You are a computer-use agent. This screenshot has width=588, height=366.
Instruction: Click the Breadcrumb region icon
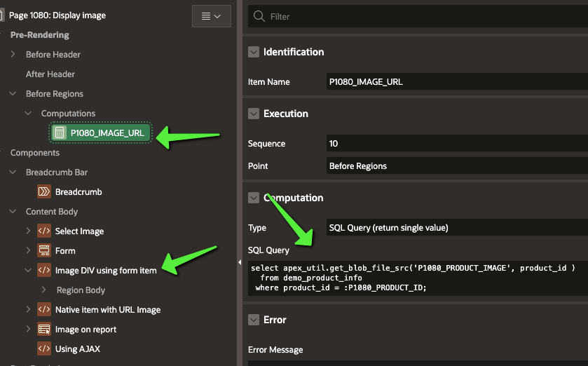point(44,191)
